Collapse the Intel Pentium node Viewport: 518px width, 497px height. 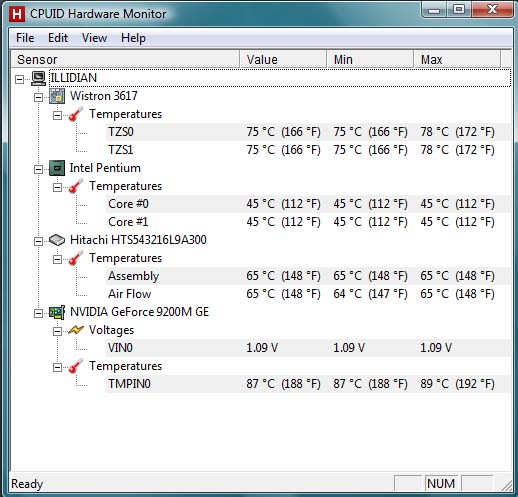(38, 169)
